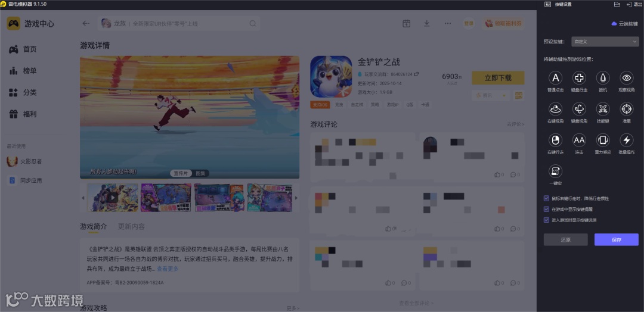This screenshot has width=644, height=312.
Task: Click 更多 beside 游戏攻略
Action: (293, 308)
